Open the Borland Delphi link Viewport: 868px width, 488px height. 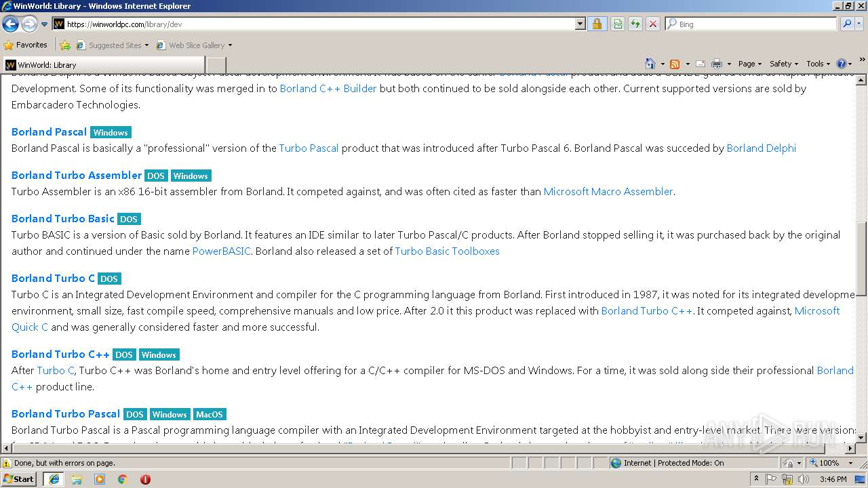(761, 148)
